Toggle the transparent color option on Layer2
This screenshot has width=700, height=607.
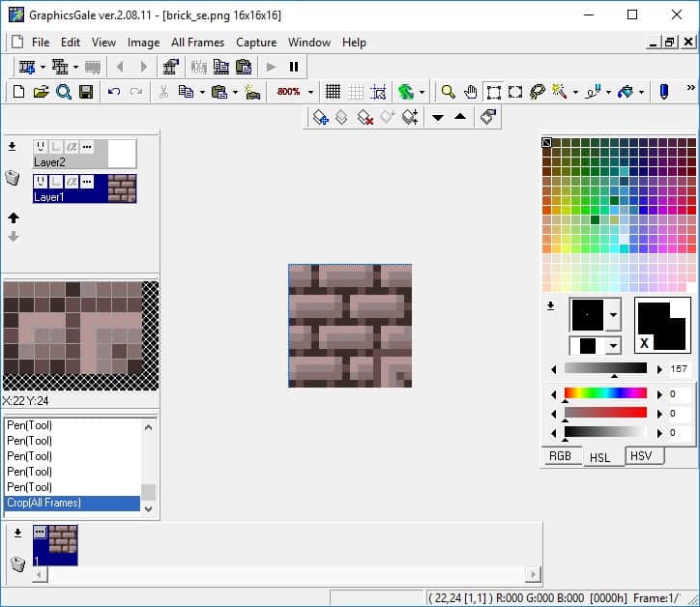point(56,146)
